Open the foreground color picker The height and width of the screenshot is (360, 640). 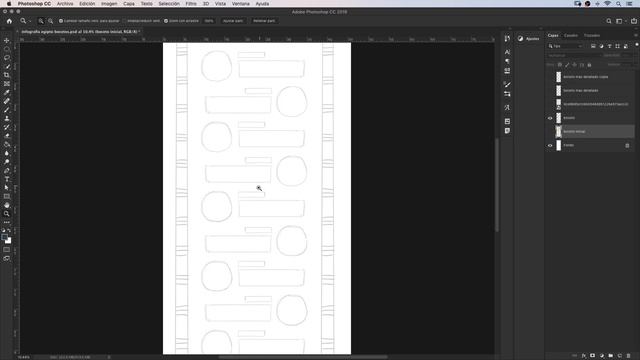[4, 237]
